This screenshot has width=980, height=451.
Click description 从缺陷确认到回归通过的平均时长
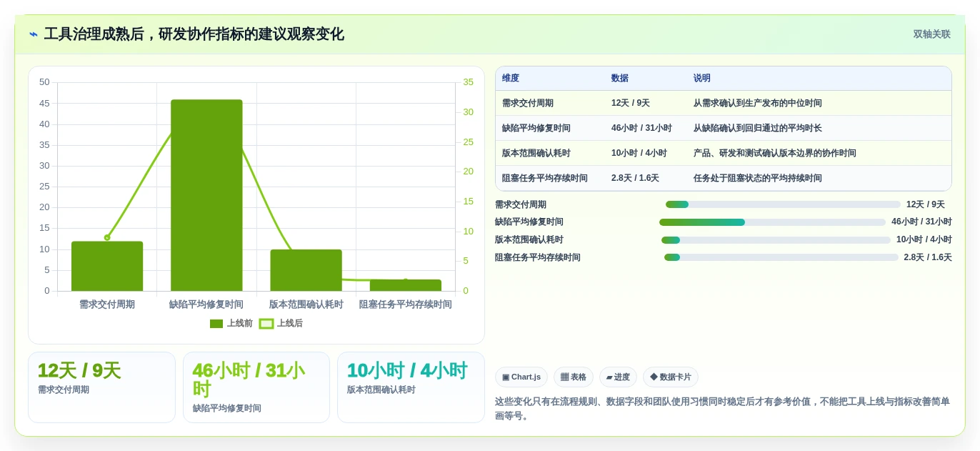(758, 128)
